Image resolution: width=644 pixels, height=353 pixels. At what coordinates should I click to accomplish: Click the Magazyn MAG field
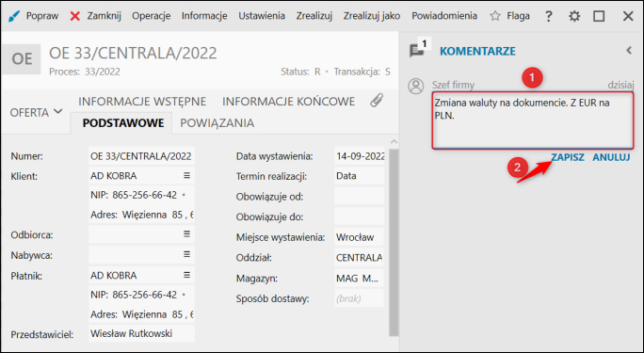point(360,279)
